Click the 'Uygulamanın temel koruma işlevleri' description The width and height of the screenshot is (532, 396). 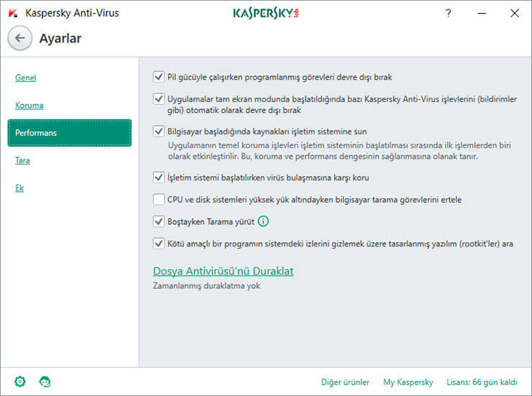coord(339,151)
